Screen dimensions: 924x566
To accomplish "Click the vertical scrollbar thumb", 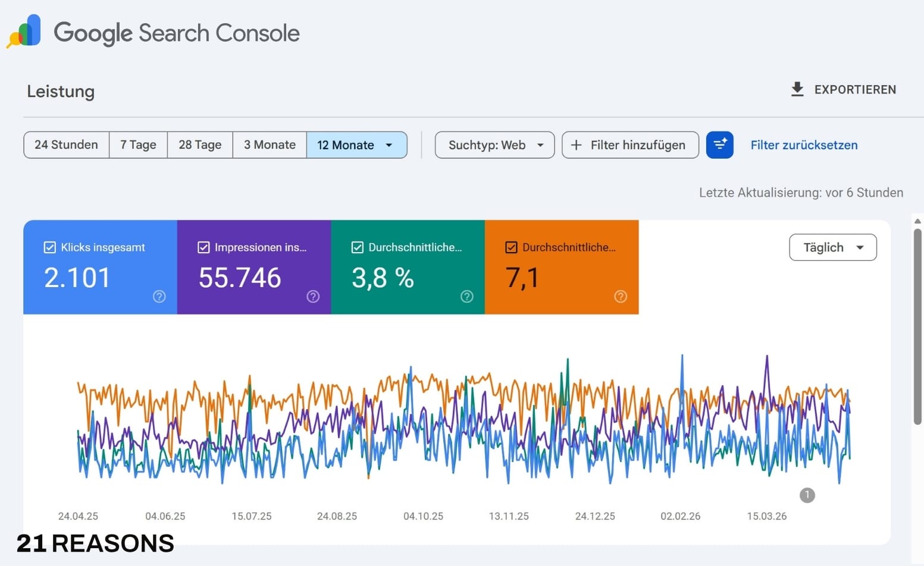I will coord(917,326).
